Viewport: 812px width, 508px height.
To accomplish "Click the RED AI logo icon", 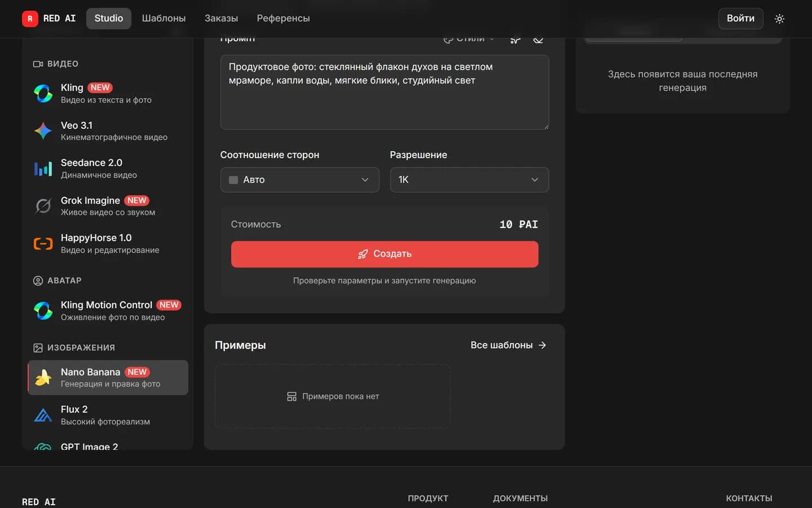I will click(30, 19).
